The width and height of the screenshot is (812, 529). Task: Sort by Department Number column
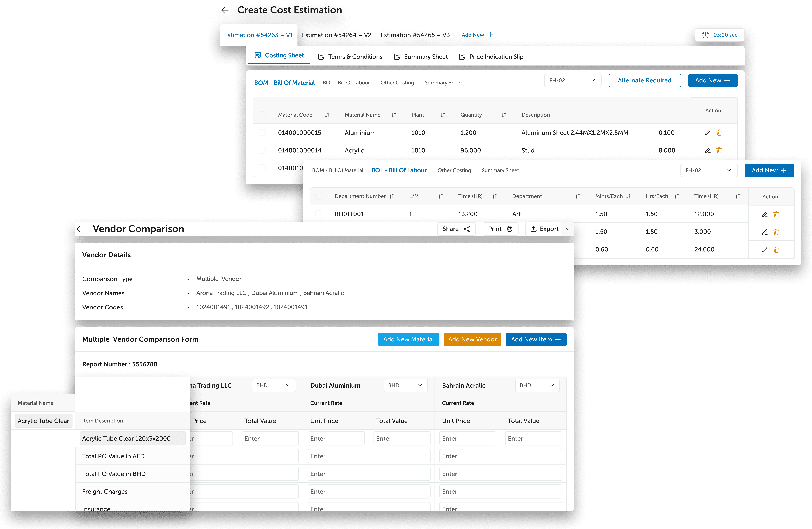pyautogui.click(x=392, y=196)
